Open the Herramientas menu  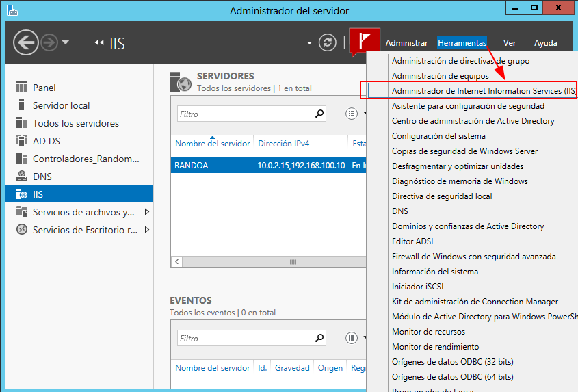coord(462,43)
